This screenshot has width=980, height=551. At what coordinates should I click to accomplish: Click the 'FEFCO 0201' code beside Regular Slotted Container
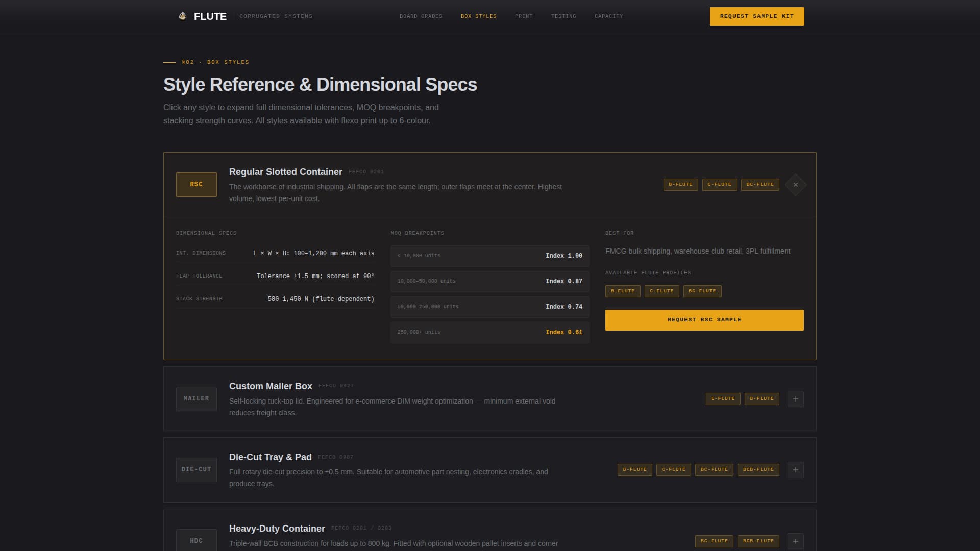point(366,172)
